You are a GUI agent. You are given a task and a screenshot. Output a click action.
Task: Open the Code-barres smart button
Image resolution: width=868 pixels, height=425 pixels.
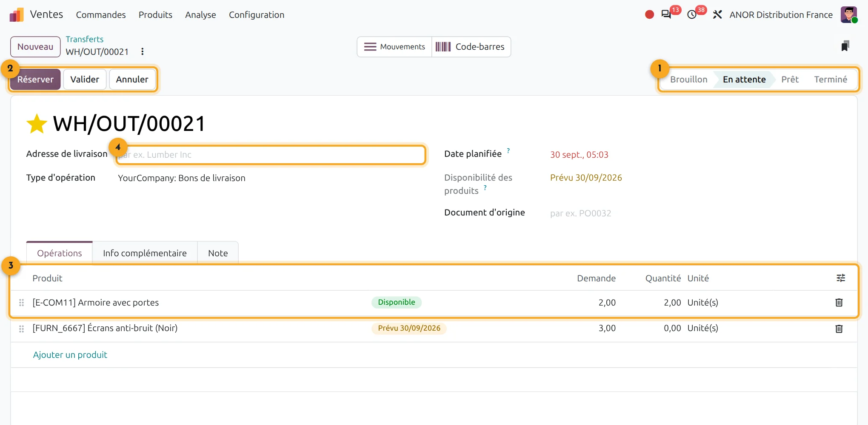point(471,47)
